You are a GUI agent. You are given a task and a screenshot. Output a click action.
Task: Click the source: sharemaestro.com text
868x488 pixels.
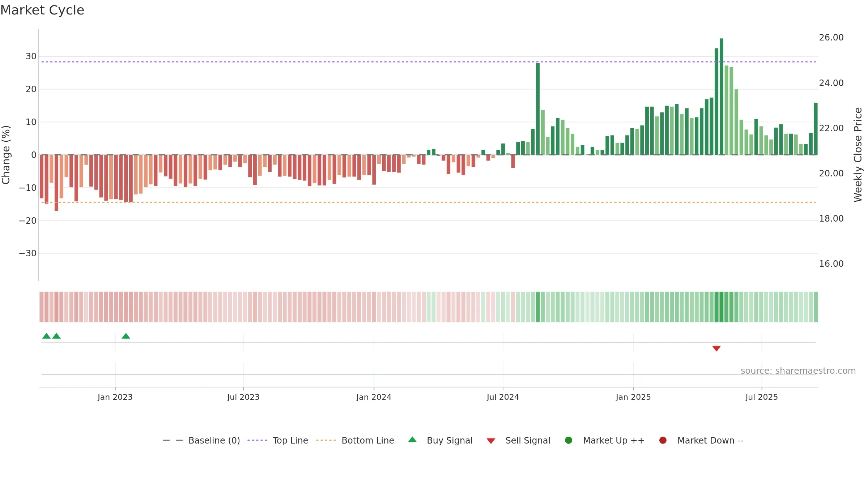[x=798, y=371]
